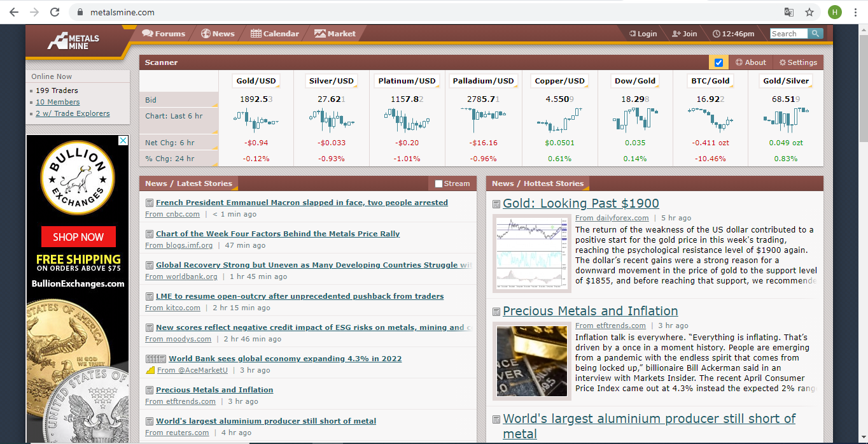Expand the Palladium/USD instrument dropdown
This screenshot has width=868, height=444.
(x=483, y=81)
